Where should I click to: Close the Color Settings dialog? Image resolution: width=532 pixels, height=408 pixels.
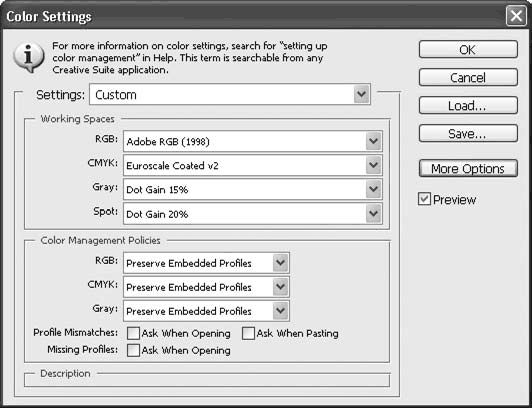[516, 16]
